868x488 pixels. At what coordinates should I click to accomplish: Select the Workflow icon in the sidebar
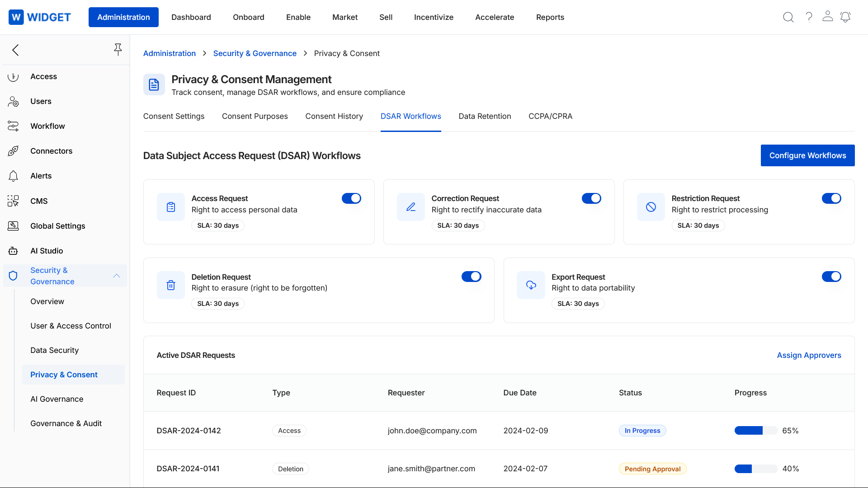[13, 126]
